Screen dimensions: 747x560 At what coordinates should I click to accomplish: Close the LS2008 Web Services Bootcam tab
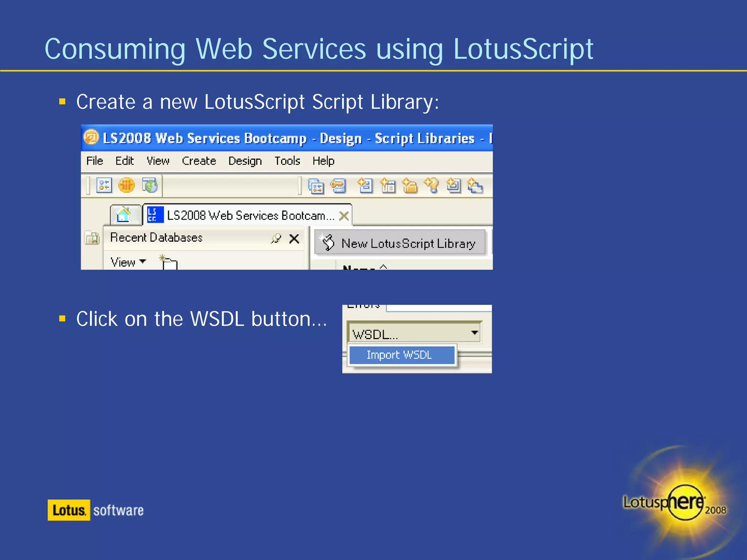344,216
